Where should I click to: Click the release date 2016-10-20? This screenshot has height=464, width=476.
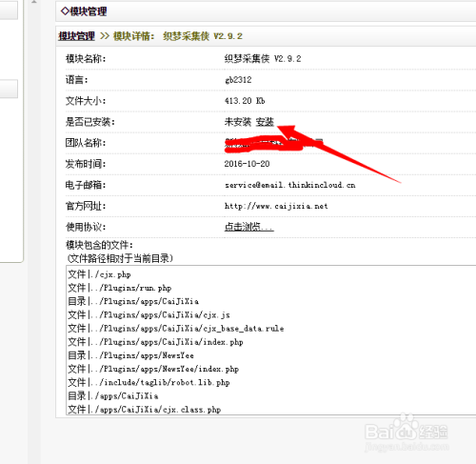point(247,164)
